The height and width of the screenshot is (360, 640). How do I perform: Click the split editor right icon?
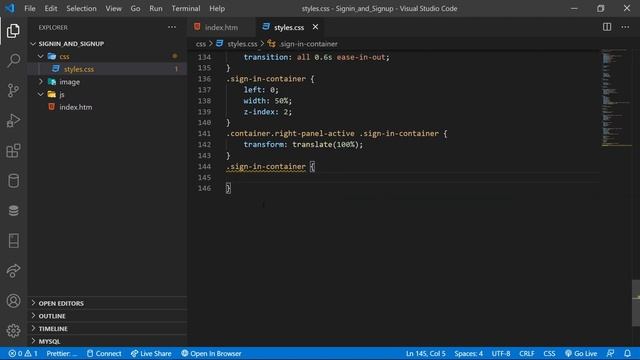coord(607,27)
